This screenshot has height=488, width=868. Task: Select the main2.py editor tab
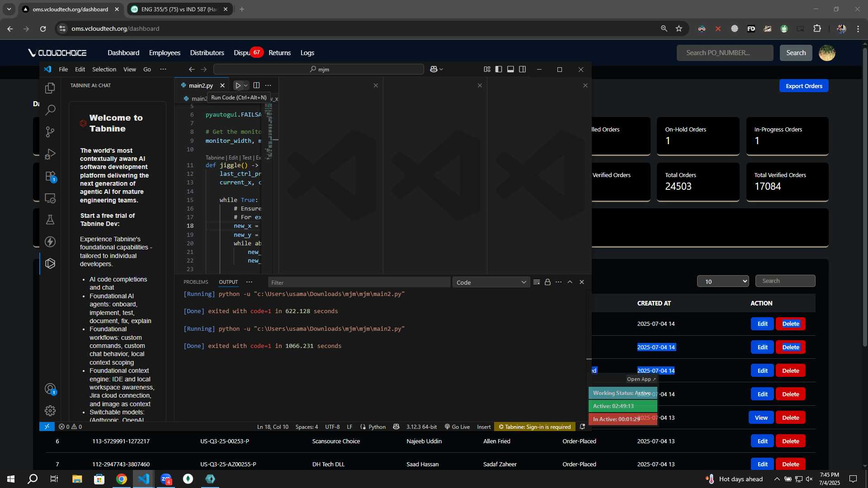(201, 85)
